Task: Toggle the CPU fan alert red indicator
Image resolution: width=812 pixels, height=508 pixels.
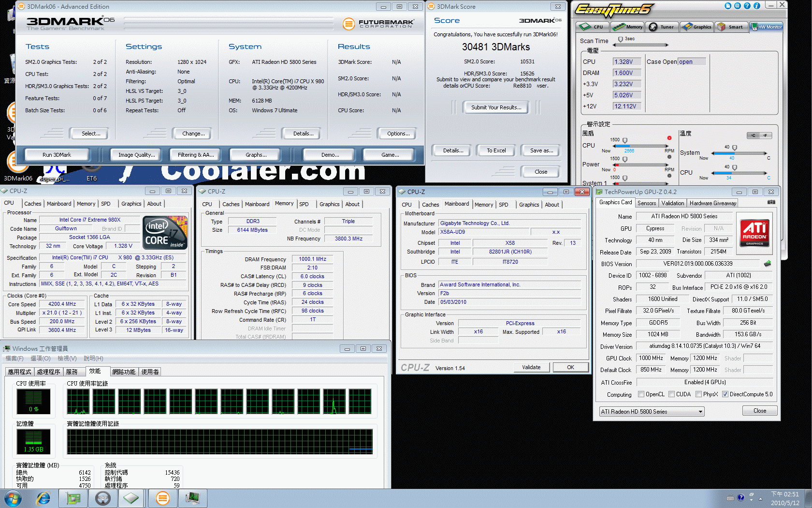Action: point(669,138)
